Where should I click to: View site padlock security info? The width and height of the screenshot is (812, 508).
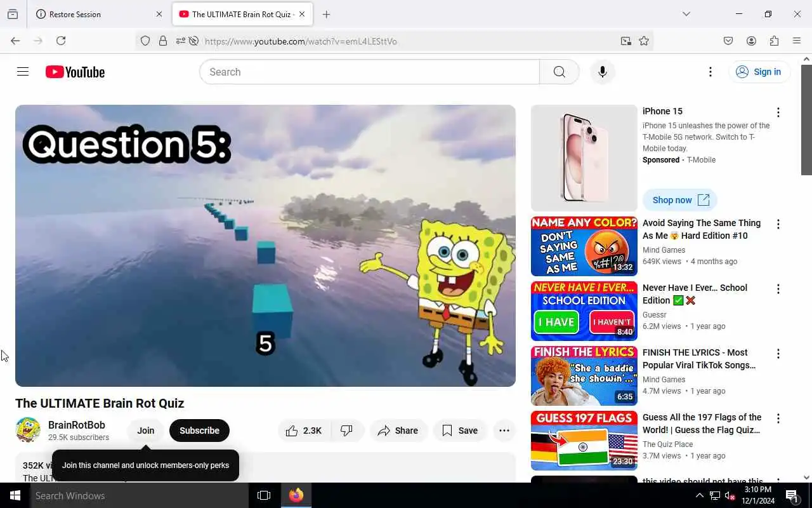163,41
